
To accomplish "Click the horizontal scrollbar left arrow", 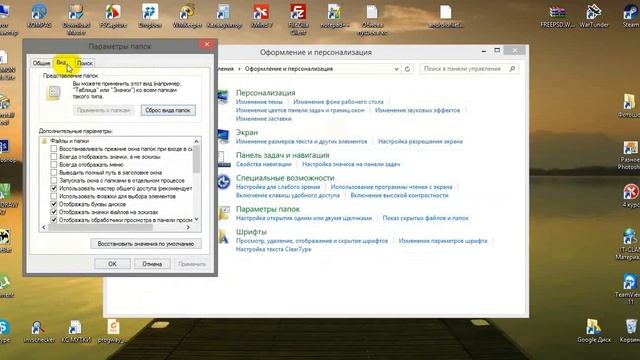I will [44, 227].
